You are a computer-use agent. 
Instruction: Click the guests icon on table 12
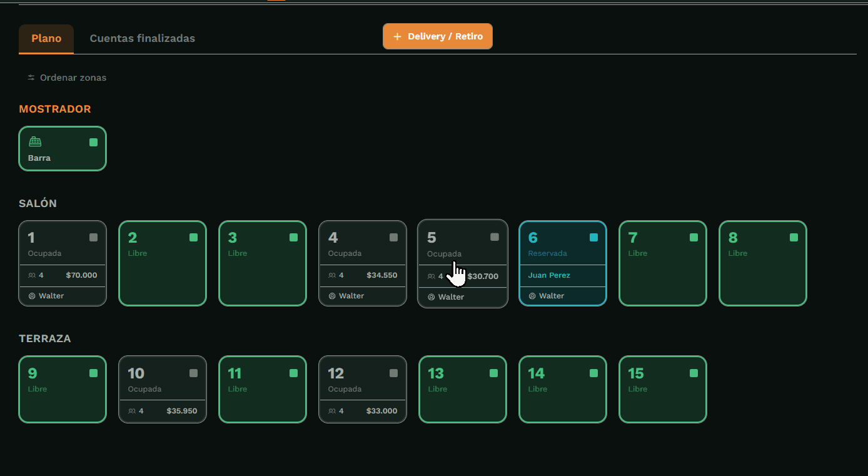pyautogui.click(x=332, y=411)
